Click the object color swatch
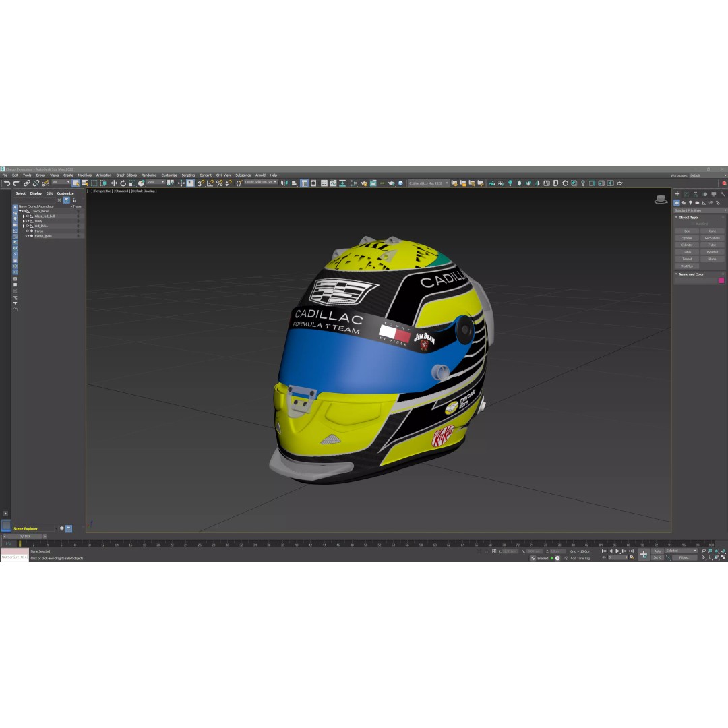This screenshot has width=728, height=728. 721,280
